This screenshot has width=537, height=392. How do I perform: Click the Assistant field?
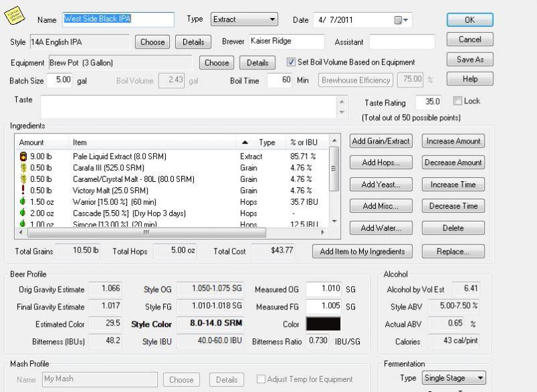pyautogui.click(x=402, y=42)
